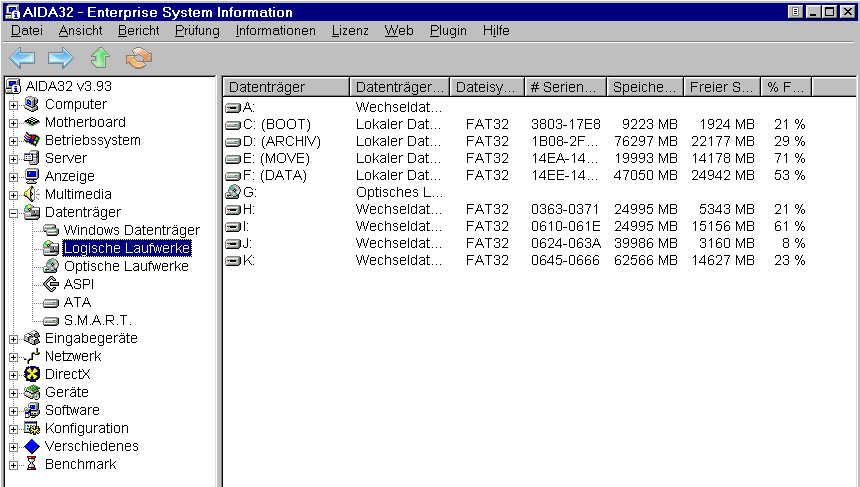Image resolution: width=860 pixels, height=487 pixels.
Task: Click free space value 15156 MB
Action: (723, 226)
